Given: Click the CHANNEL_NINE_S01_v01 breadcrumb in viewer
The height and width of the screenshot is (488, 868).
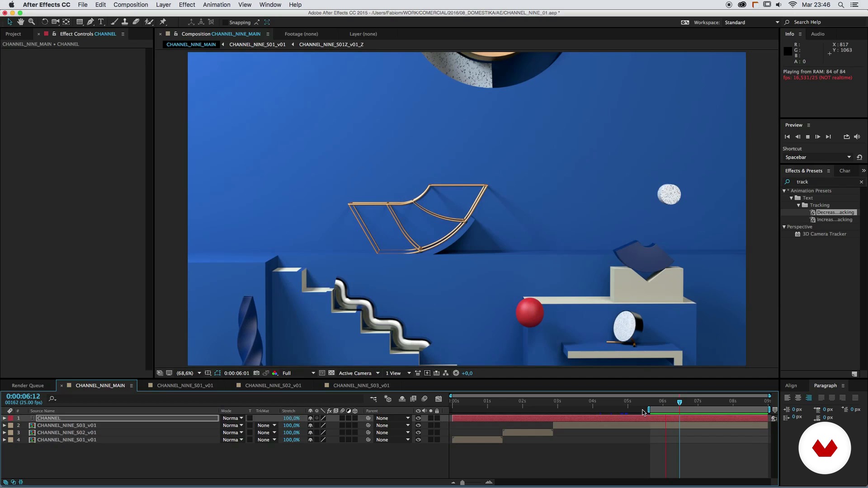Looking at the screenshot, I should (257, 44).
